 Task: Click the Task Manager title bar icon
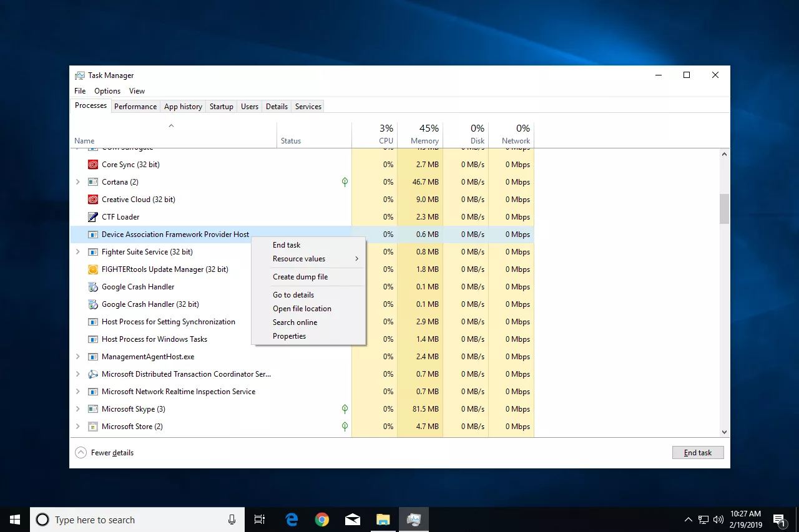coord(80,75)
